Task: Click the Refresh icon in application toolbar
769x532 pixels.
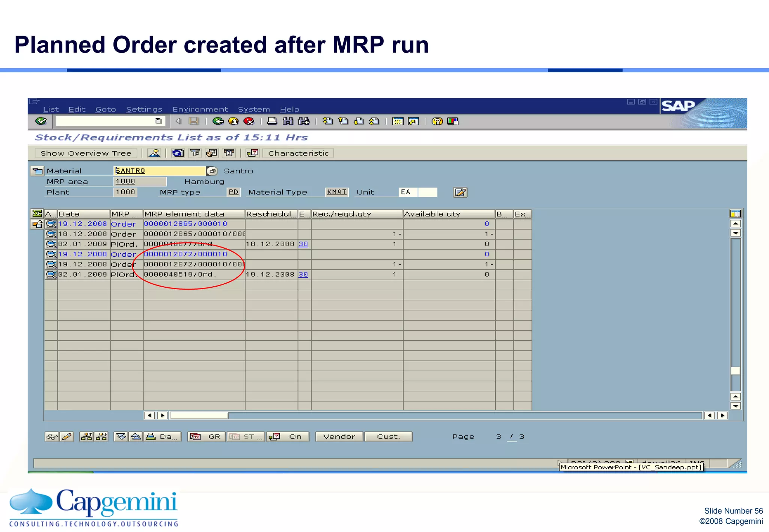Action: (178, 153)
